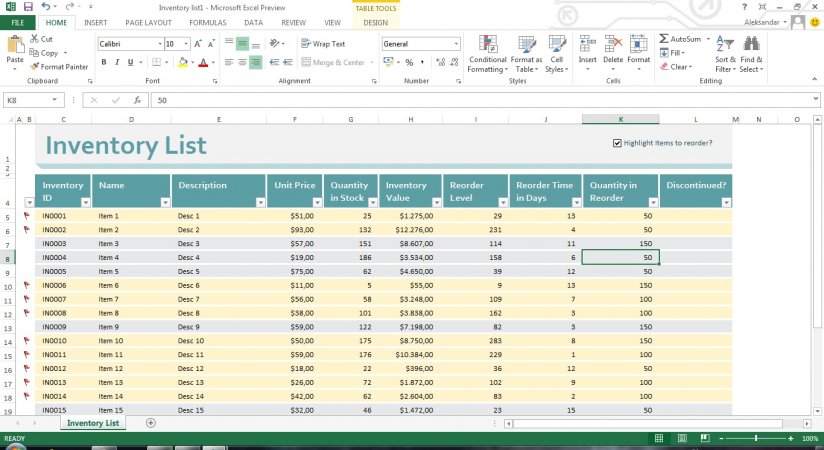The height and width of the screenshot is (450, 824).
Task: Click the zoom slider handle
Action: (x=756, y=438)
